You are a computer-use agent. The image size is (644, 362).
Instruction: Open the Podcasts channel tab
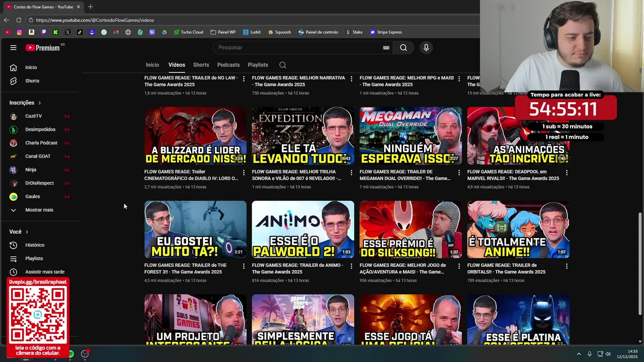(x=228, y=65)
